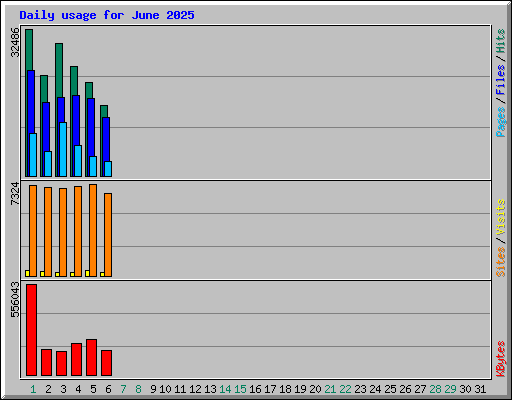Click day 31 on the x-axis

[x=480, y=389]
